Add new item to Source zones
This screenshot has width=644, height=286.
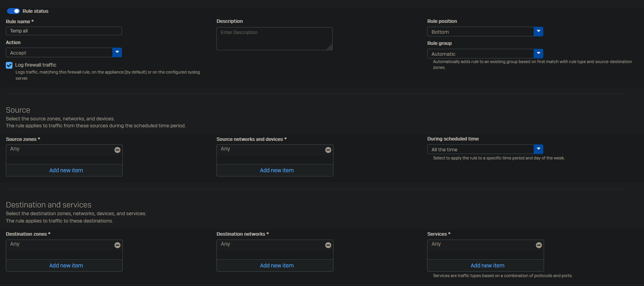[66, 170]
